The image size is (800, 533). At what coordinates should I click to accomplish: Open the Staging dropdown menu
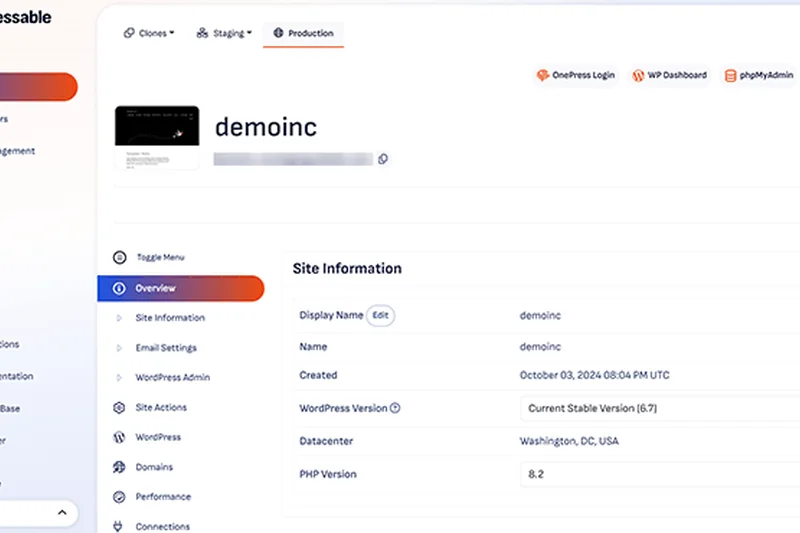224,33
